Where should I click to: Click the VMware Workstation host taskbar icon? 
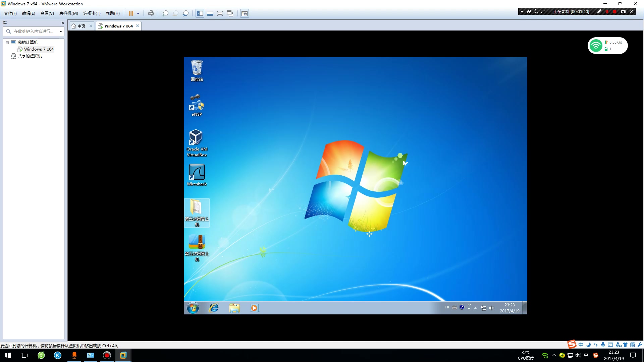(123, 355)
